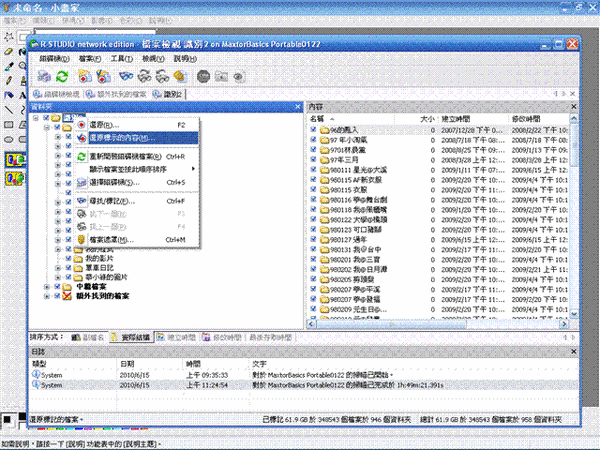Select the Pencil tool in Paint
The image size is (600, 450).
pyautogui.click(x=9, y=81)
